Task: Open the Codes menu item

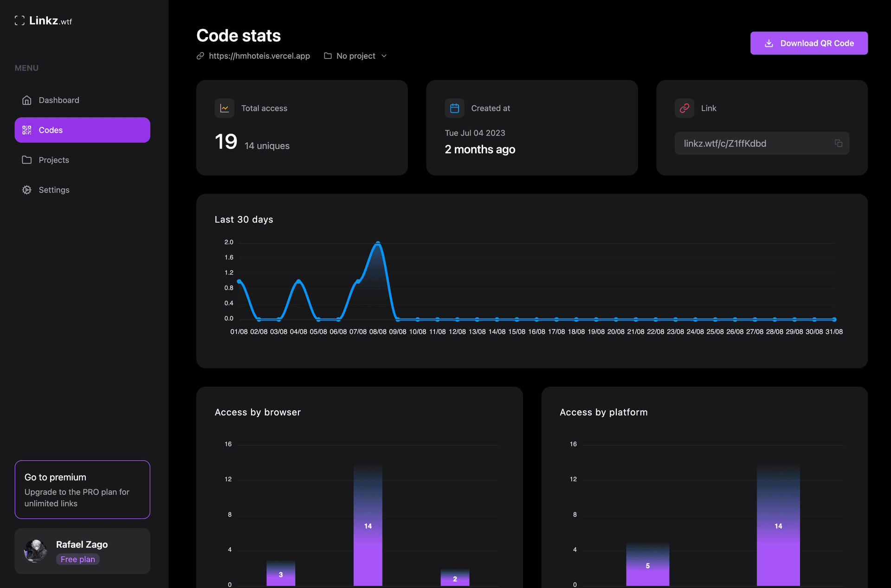Action: [82, 130]
